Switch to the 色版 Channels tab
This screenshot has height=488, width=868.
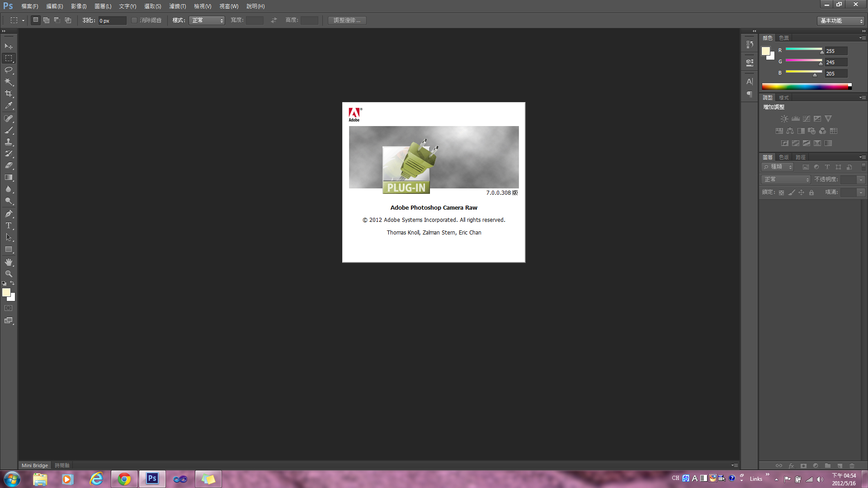coord(784,157)
